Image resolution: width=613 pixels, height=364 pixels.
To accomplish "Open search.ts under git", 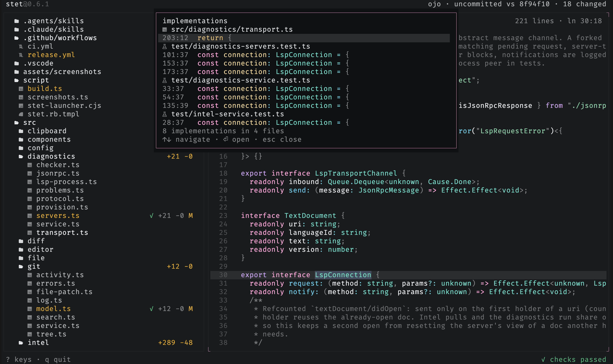I will pos(56,317).
